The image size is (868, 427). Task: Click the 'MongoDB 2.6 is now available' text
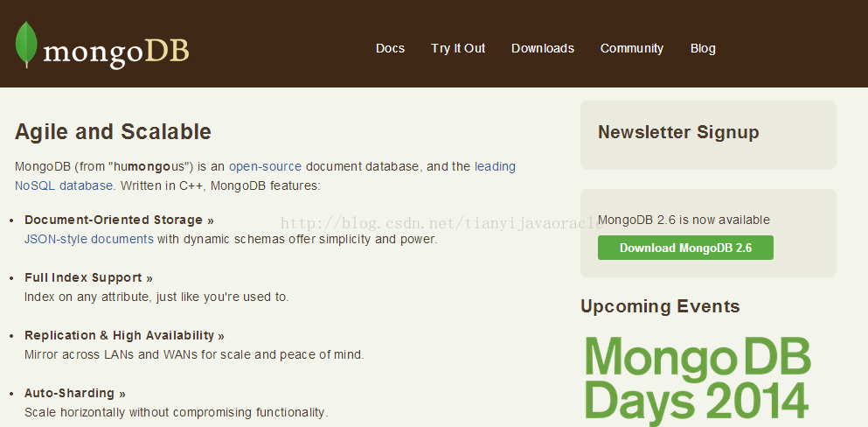[x=684, y=220]
